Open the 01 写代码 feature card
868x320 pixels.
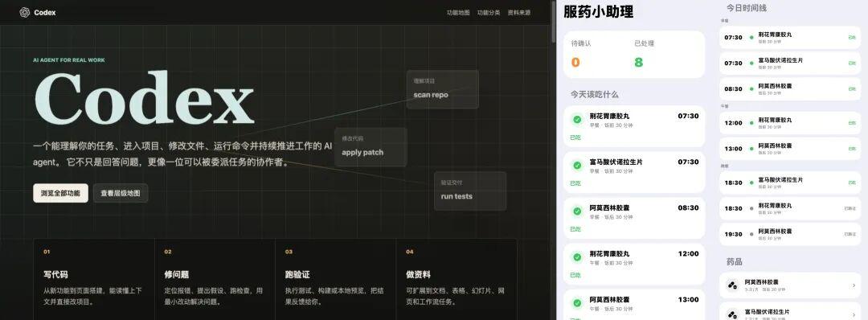(x=93, y=279)
